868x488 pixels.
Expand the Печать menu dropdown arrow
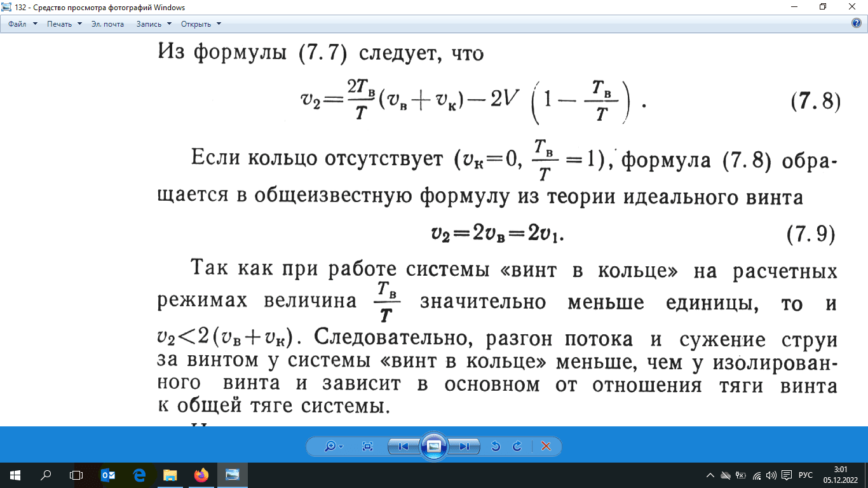coord(78,23)
